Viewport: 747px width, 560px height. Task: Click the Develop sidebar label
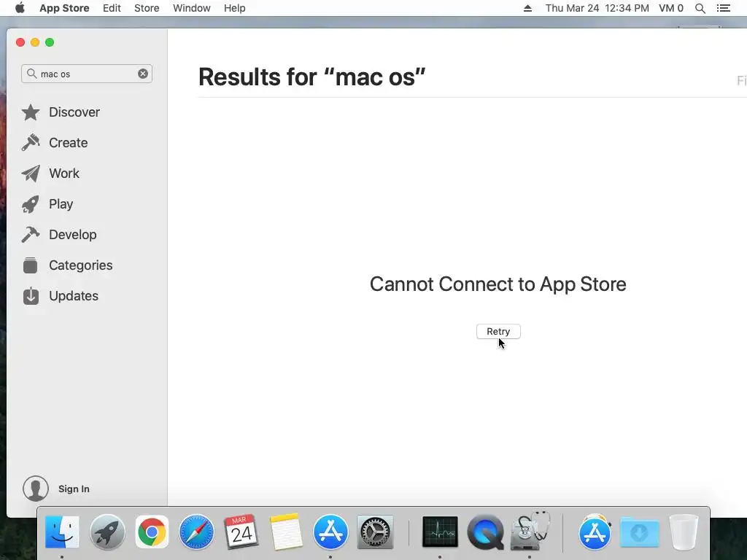point(73,235)
